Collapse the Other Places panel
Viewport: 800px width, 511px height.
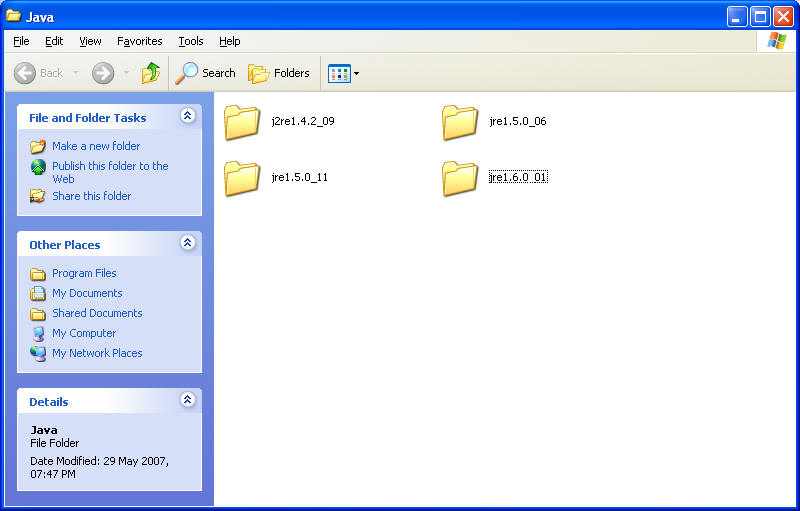point(187,243)
